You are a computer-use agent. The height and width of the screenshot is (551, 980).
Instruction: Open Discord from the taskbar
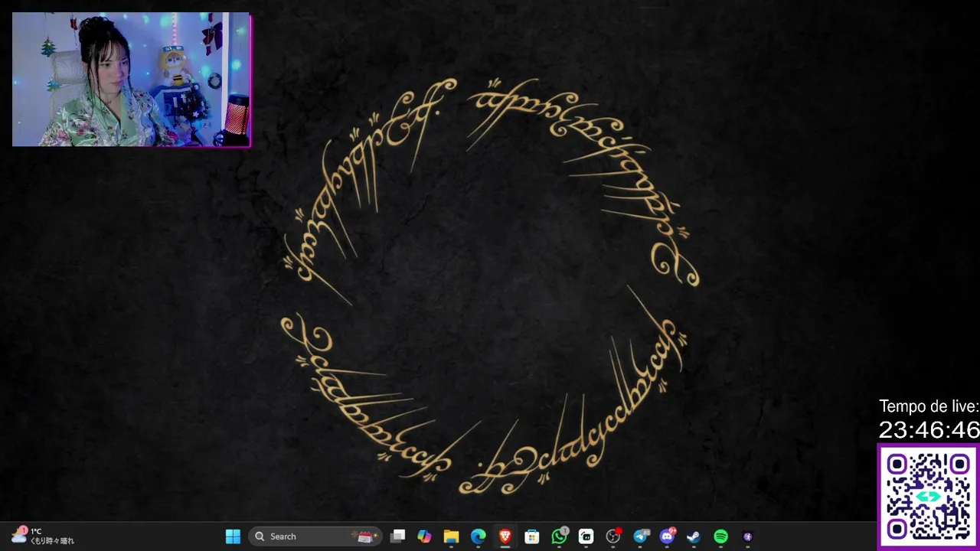668,536
